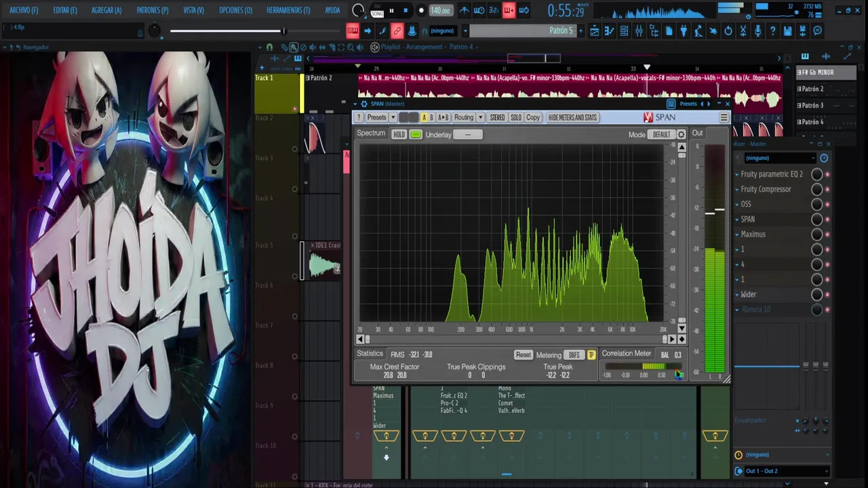Screen dimensions: 868x488
Task: Expand the Maximus slot arrow
Action: click(x=737, y=235)
